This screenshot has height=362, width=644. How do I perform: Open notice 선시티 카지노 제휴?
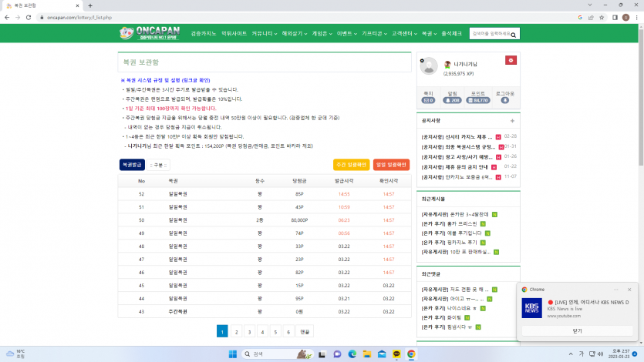coord(457,137)
